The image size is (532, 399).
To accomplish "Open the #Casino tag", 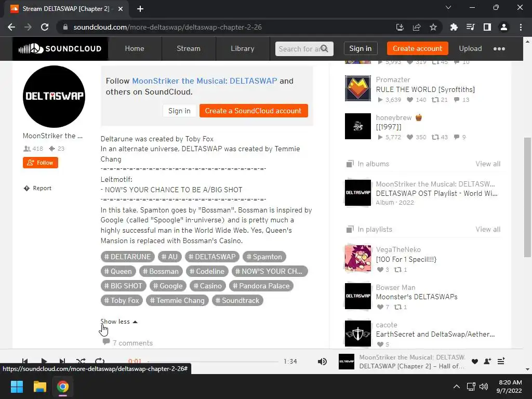I will [208, 286].
